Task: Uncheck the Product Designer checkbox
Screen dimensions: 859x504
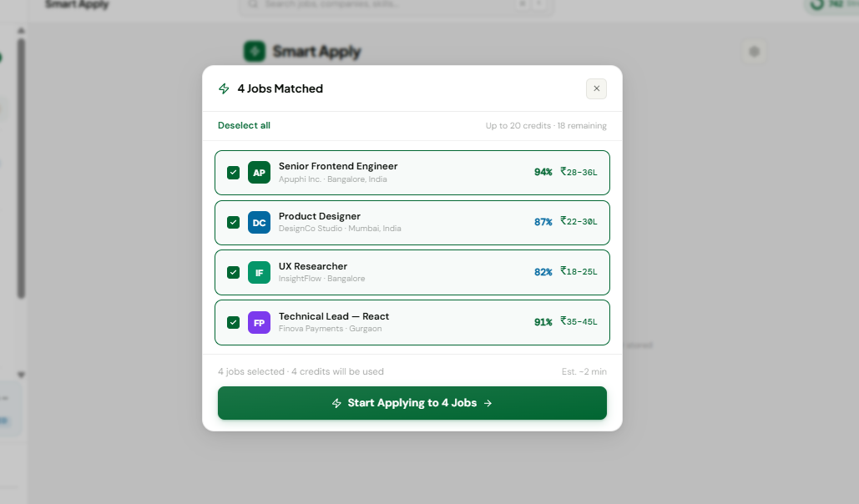Action: (x=234, y=223)
